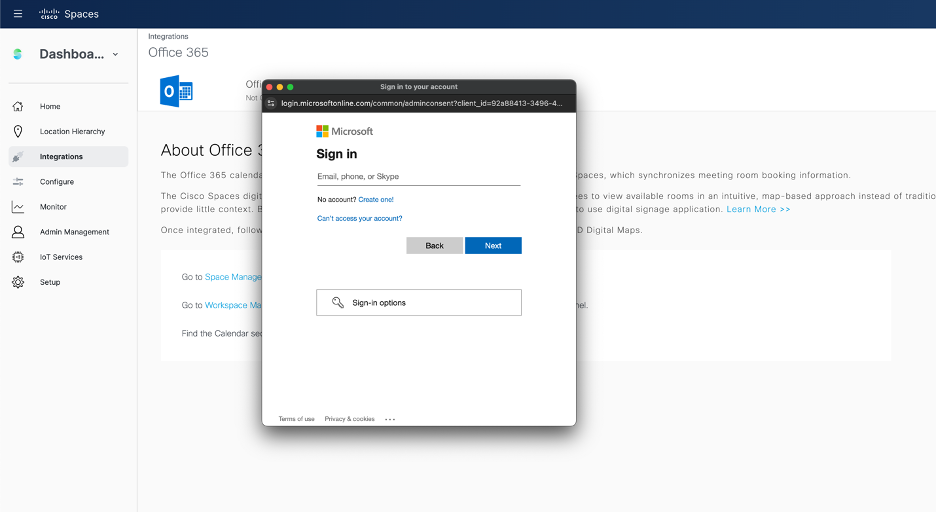The width and height of the screenshot is (936, 512).
Task: Click the Privacy & cookies link
Action: click(349, 419)
